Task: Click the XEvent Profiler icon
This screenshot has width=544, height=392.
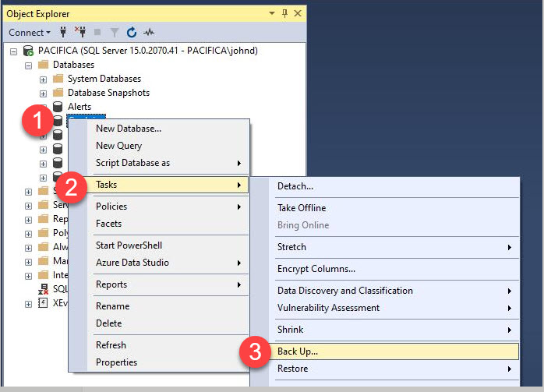Action: [x=43, y=303]
